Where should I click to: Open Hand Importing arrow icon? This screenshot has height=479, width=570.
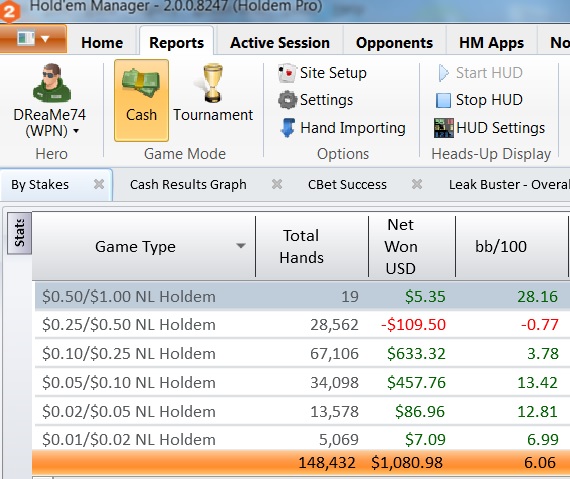tap(288, 128)
